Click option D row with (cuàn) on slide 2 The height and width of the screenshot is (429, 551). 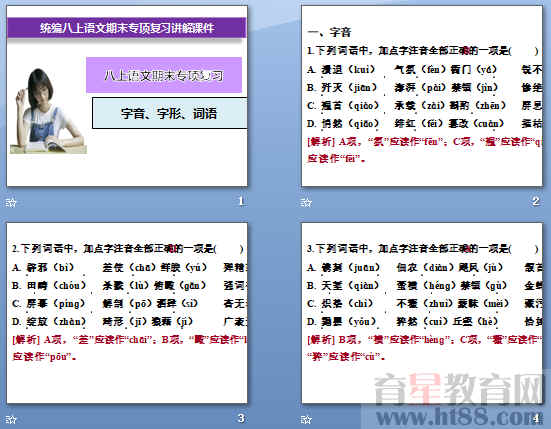click(424, 123)
